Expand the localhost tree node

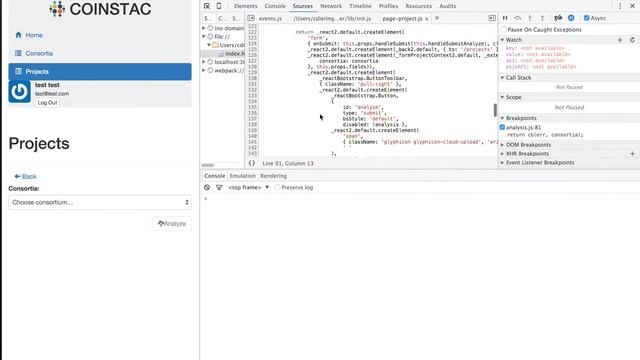click(x=204, y=62)
